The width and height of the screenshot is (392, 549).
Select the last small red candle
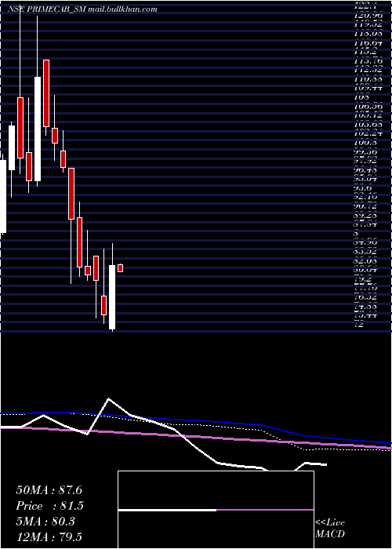tap(121, 268)
